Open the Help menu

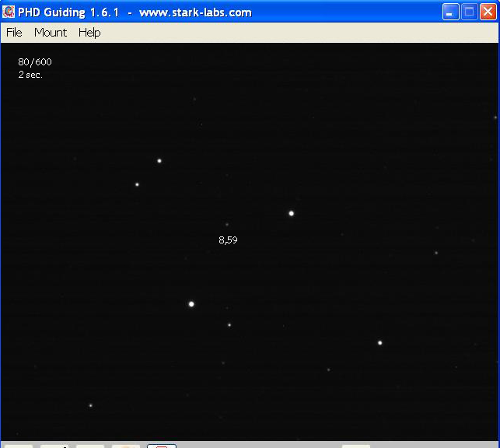tap(89, 33)
